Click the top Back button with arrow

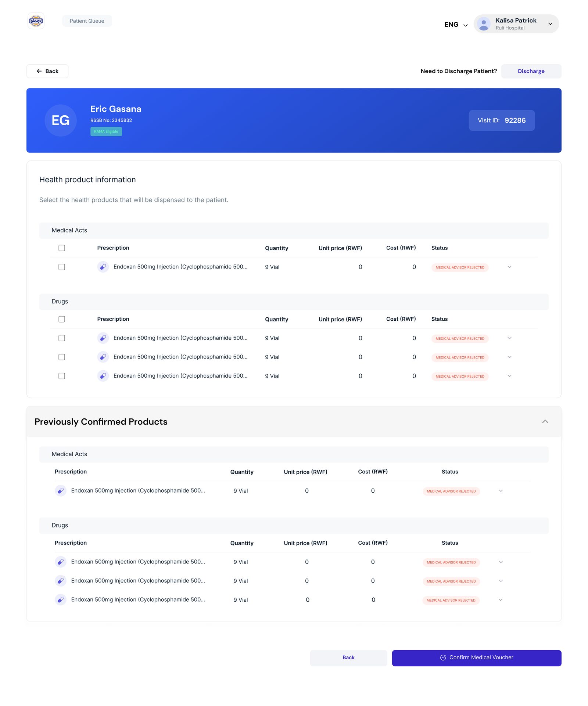pyautogui.click(x=47, y=71)
